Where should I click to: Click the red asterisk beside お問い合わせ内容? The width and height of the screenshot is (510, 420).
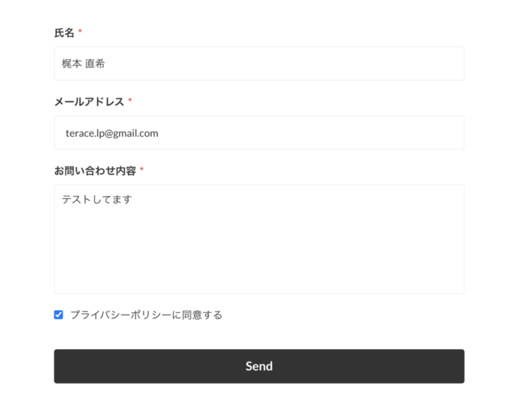(141, 170)
